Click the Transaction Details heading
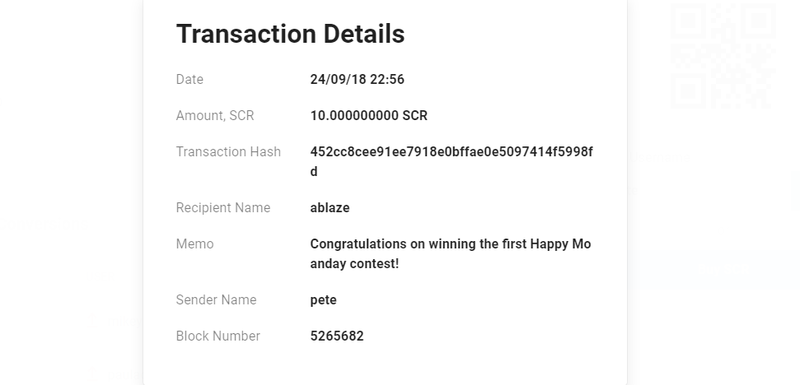The width and height of the screenshot is (800, 385). pyautogui.click(x=290, y=34)
